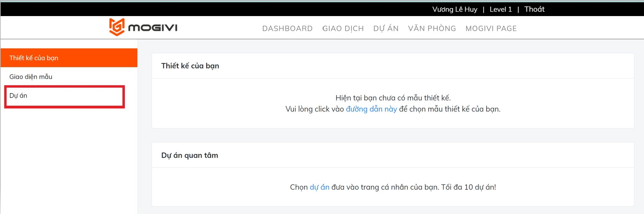This screenshot has height=214, width=644.
Task: Open the DASHBOARD menu
Action: [287, 29]
